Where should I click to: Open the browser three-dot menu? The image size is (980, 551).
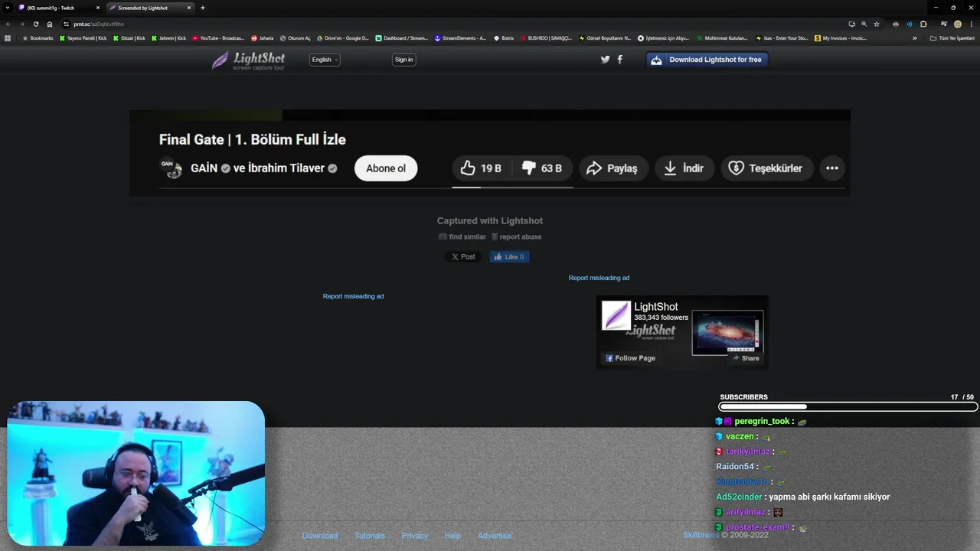point(971,24)
